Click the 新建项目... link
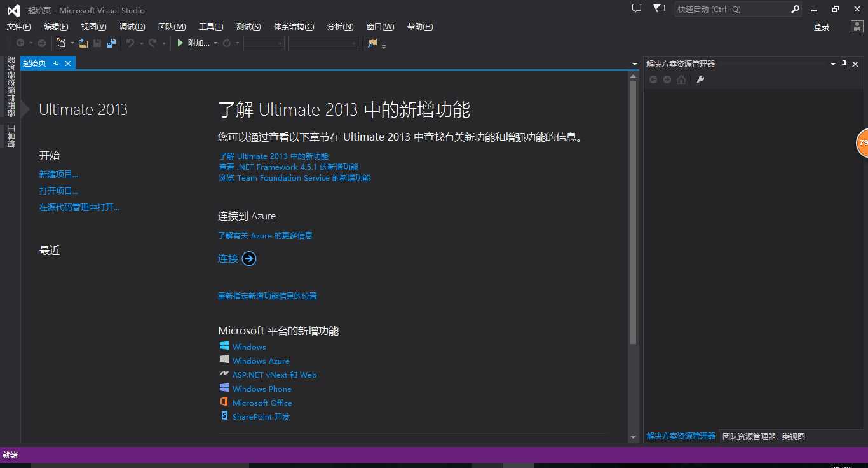Image resolution: width=868 pixels, height=468 pixels. [58, 174]
